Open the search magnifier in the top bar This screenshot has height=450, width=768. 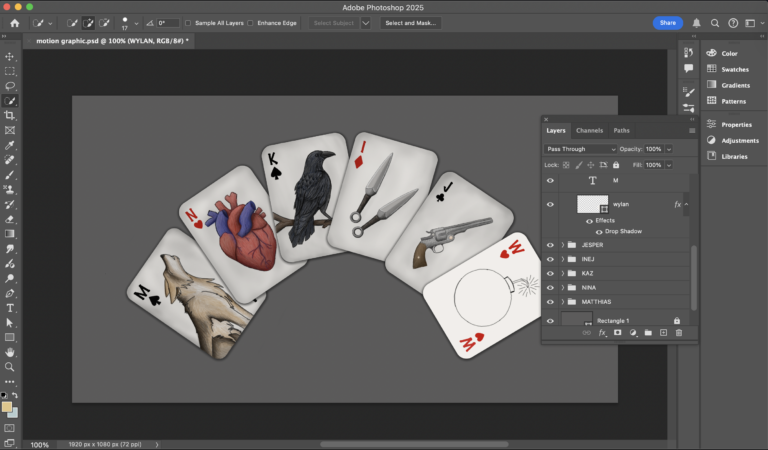coord(715,23)
